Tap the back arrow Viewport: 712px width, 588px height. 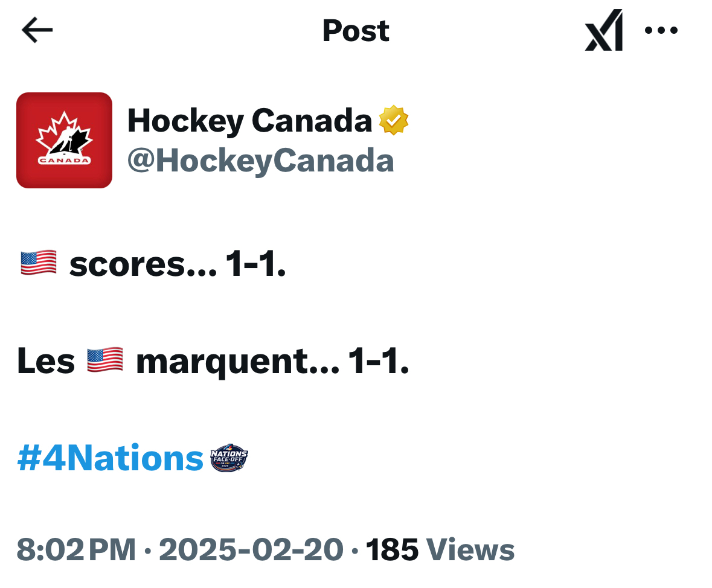click(37, 30)
